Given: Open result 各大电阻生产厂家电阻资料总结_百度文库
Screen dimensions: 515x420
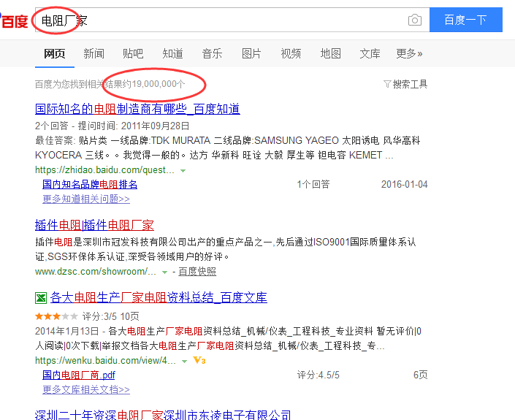Looking at the screenshot, I should click(159, 298).
